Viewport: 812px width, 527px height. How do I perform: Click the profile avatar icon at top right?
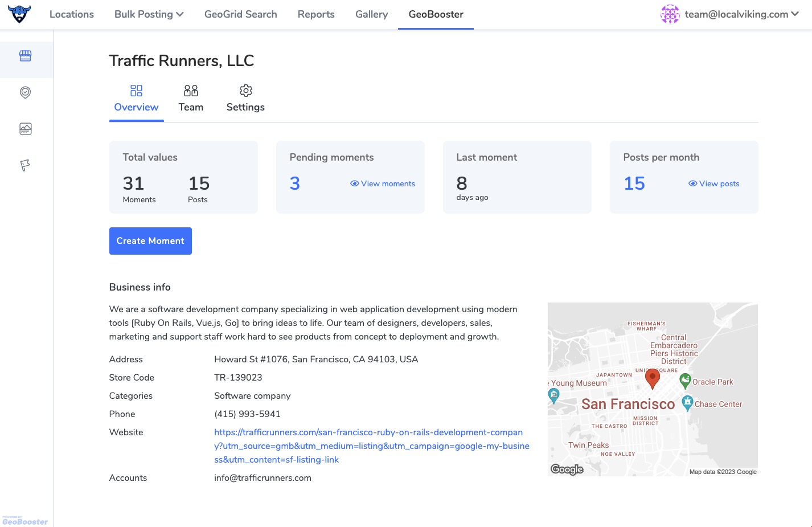[670, 14]
